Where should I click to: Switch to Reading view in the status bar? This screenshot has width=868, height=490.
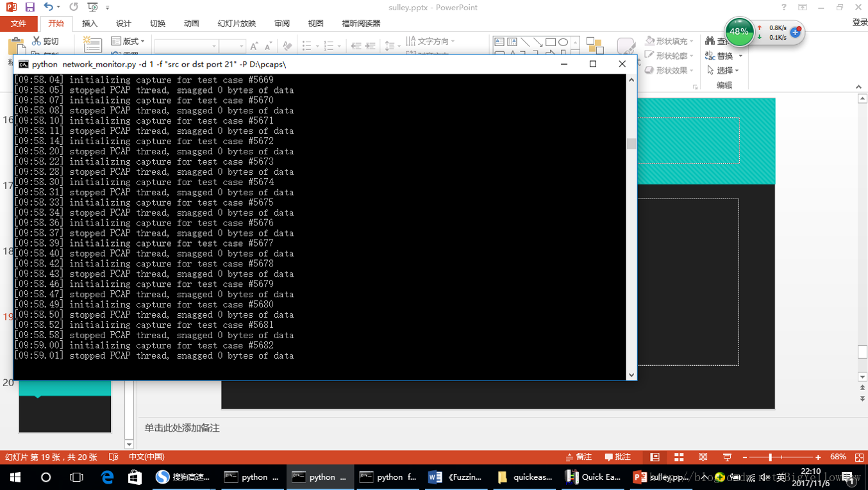(x=703, y=457)
